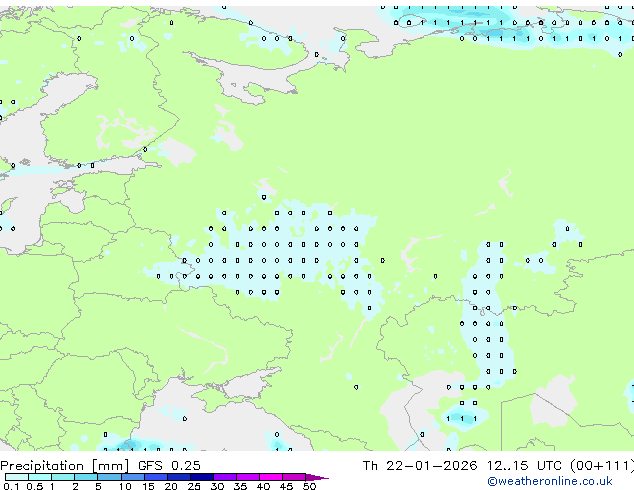Screen dimensions: 634x490
Task: Click the legend label '25'
Action: (194, 486)
